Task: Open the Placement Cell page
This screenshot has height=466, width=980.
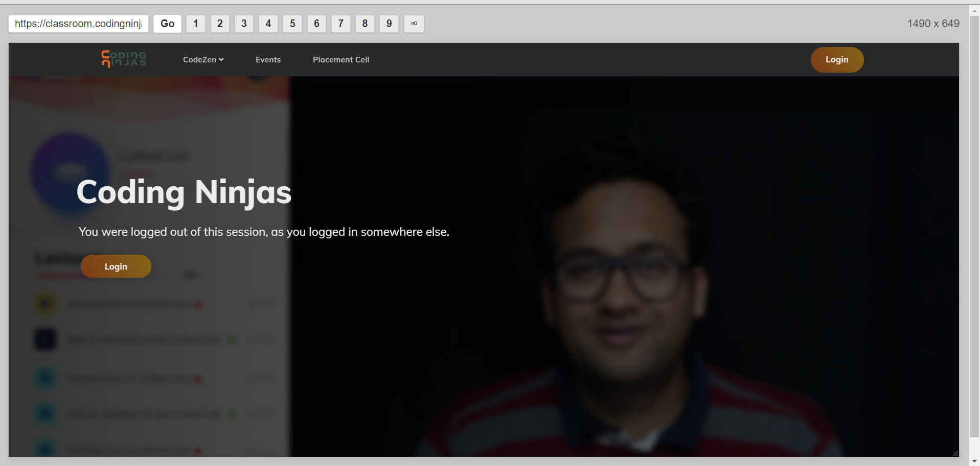Action: [x=341, y=59]
